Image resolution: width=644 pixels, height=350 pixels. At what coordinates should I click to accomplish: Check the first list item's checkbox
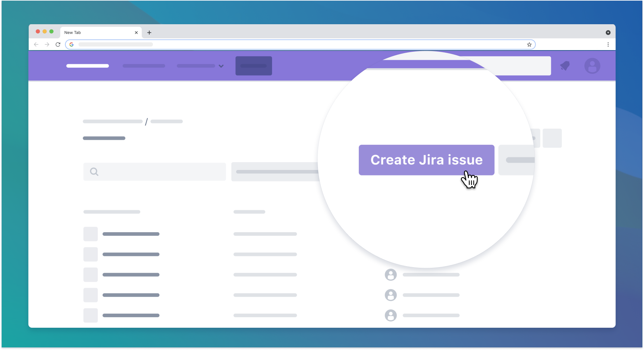[x=90, y=234]
